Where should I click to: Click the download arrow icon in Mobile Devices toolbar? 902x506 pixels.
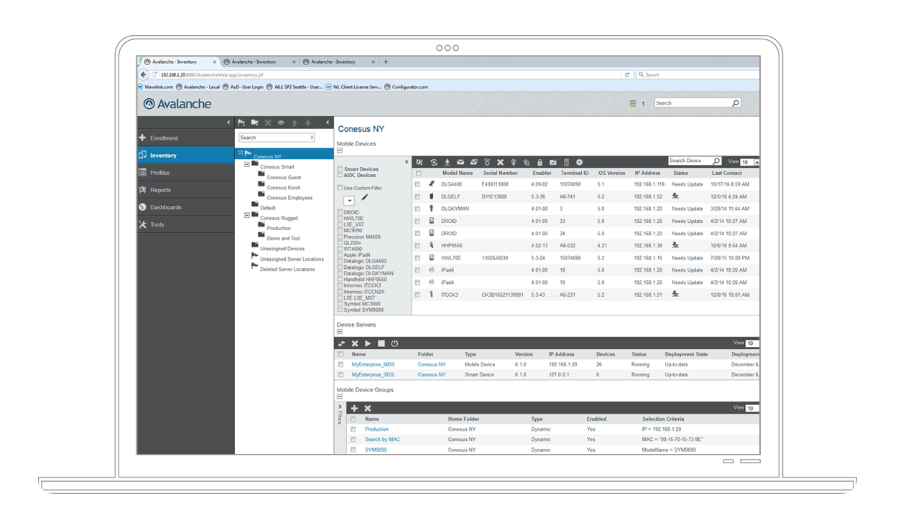[447, 162]
